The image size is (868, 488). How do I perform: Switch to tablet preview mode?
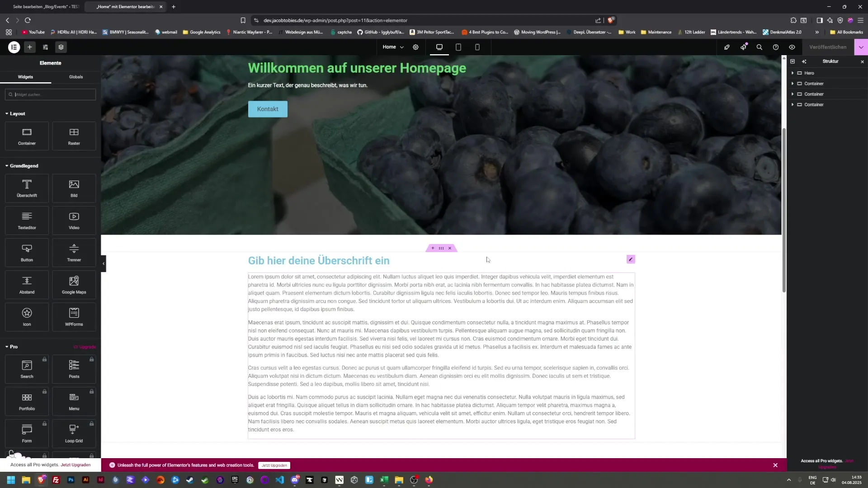[458, 47]
